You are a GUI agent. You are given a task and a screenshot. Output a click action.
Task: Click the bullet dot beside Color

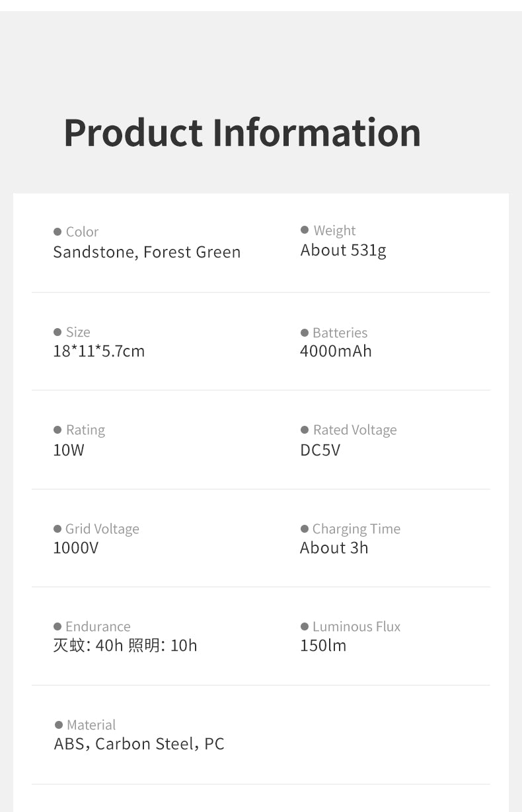pos(57,232)
